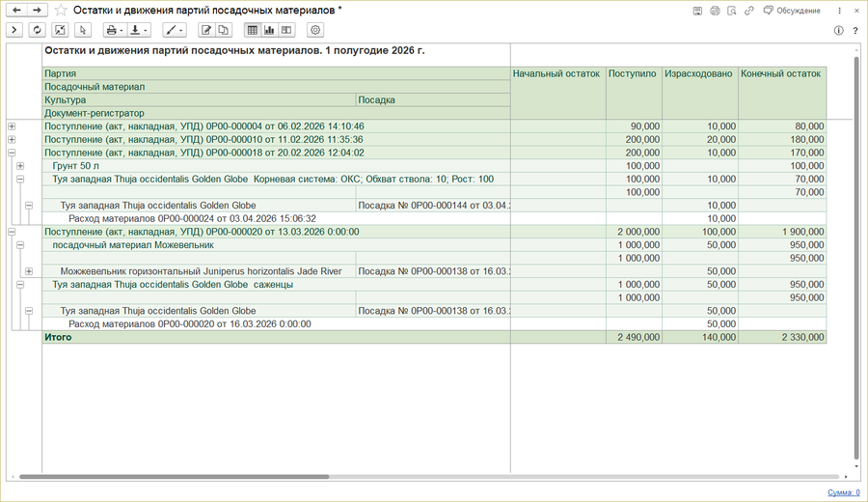868x502 pixels.
Task: Collapse Туя row with Посадка 0Р00-000138
Action: click(29, 311)
